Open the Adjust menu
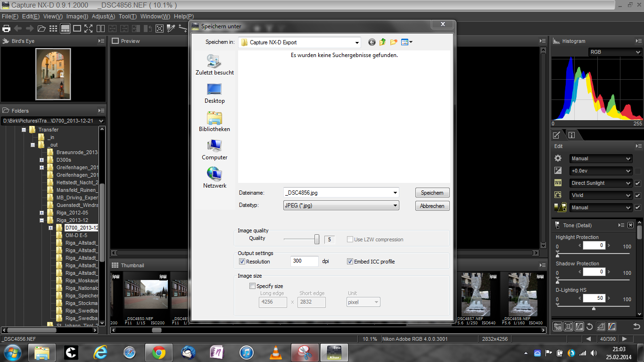 [x=103, y=16]
